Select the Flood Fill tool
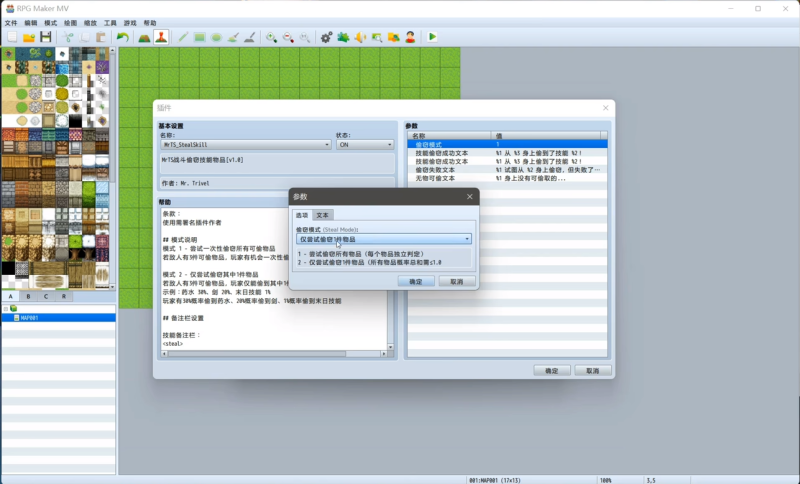This screenshot has height=484, width=800. click(x=233, y=37)
